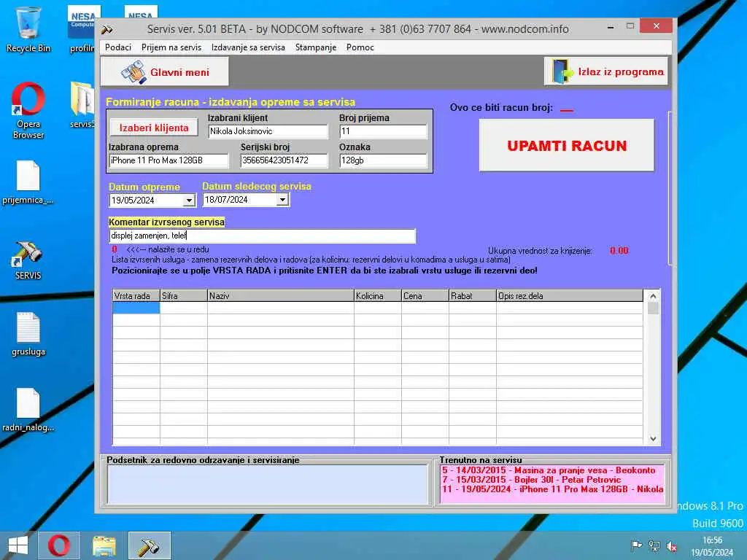Click the UPAMTI RACUN button
747x560 pixels.
point(566,145)
